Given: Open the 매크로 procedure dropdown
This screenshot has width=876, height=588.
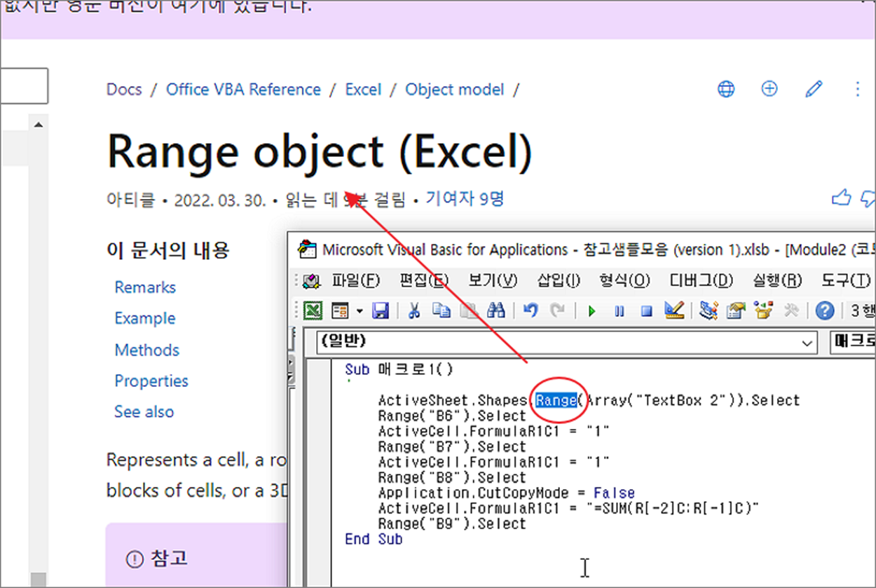Looking at the screenshot, I should (853, 343).
